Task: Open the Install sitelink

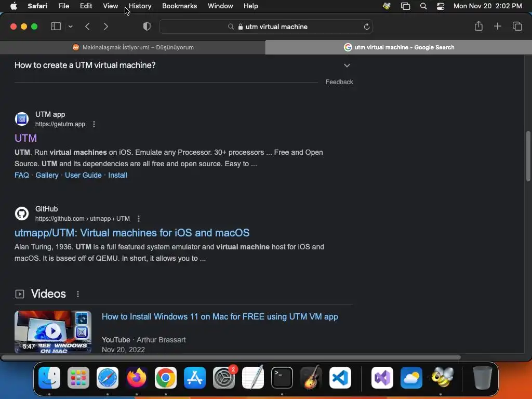Action: click(x=117, y=175)
